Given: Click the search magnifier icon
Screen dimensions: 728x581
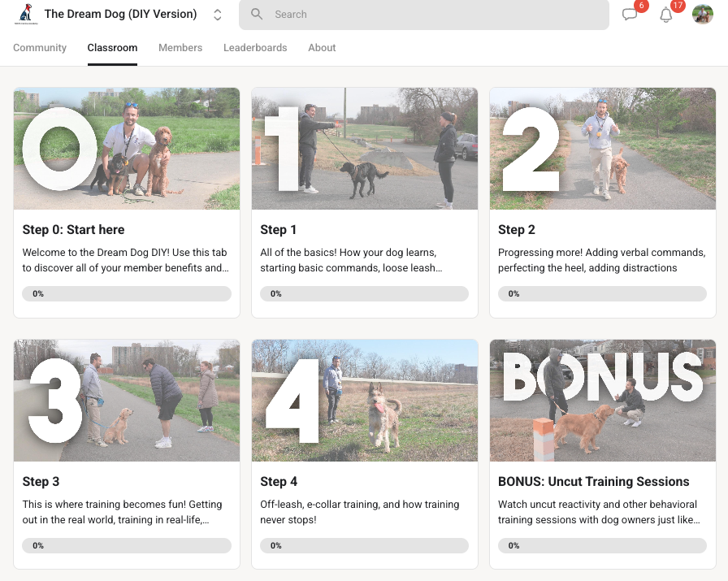Looking at the screenshot, I should (x=257, y=14).
